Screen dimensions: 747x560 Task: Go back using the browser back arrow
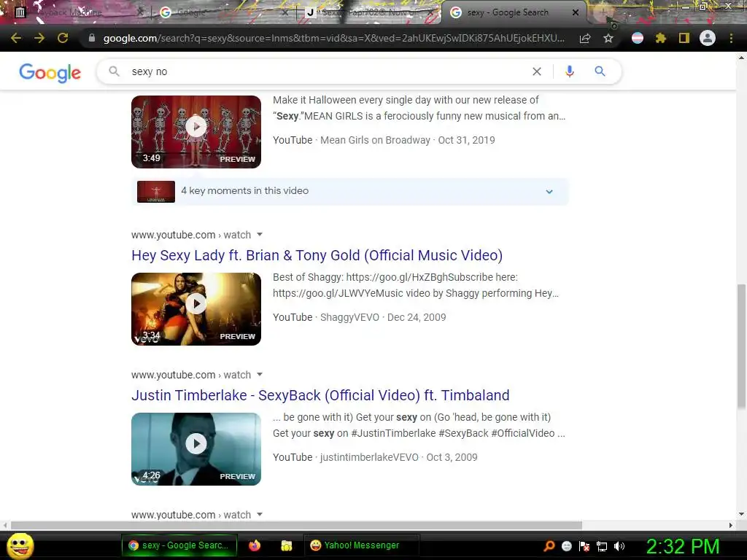pos(16,38)
